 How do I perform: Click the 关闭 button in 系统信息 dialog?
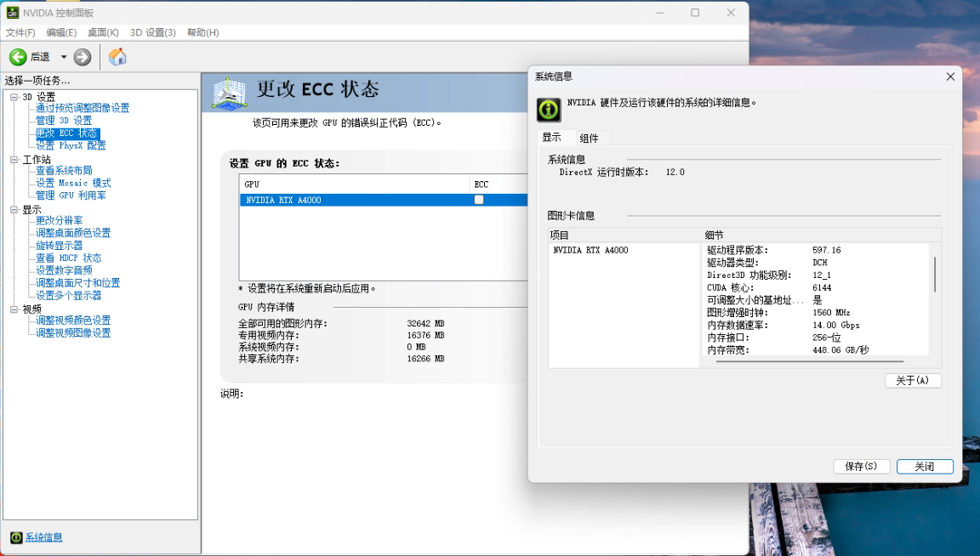[x=925, y=467]
